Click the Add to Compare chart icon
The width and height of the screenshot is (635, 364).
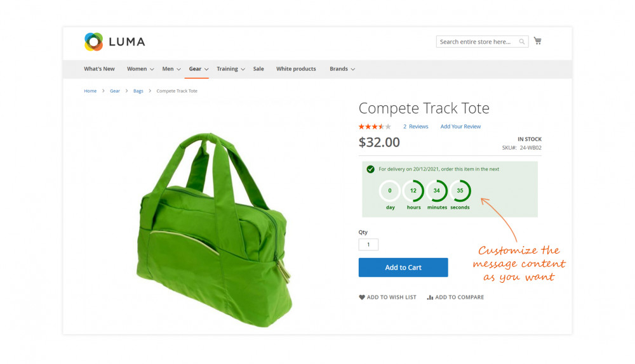[430, 297]
